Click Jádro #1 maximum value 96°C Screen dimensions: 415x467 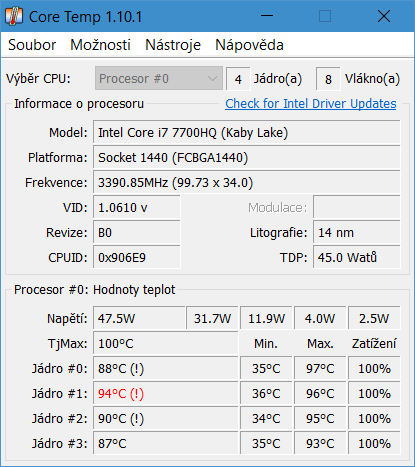coord(320,394)
